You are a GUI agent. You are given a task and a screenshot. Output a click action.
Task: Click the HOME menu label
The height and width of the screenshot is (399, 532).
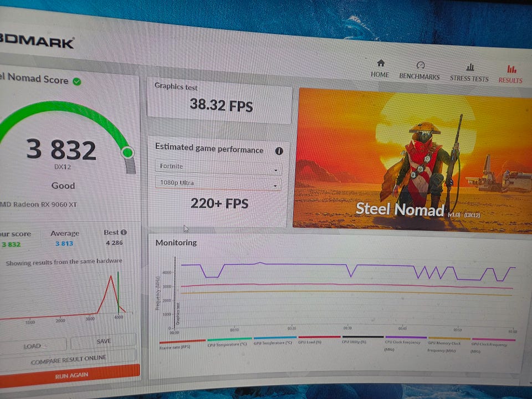click(380, 75)
